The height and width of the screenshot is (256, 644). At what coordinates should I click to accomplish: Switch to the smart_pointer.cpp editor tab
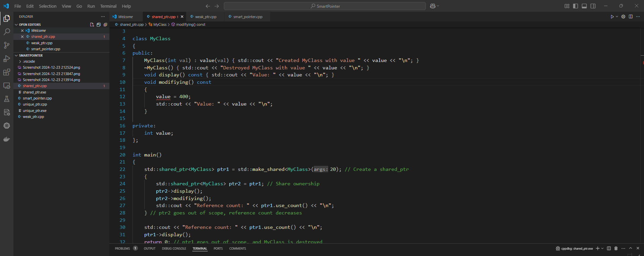tap(248, 16)
